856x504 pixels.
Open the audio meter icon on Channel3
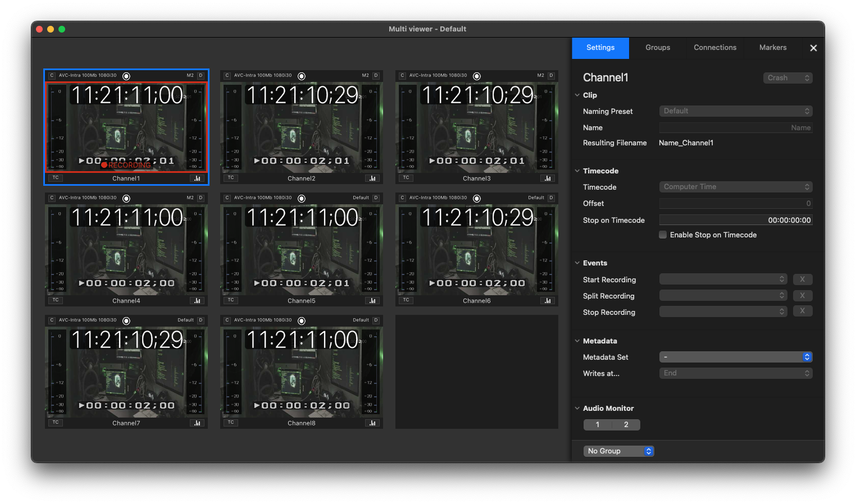coord(548,178)
